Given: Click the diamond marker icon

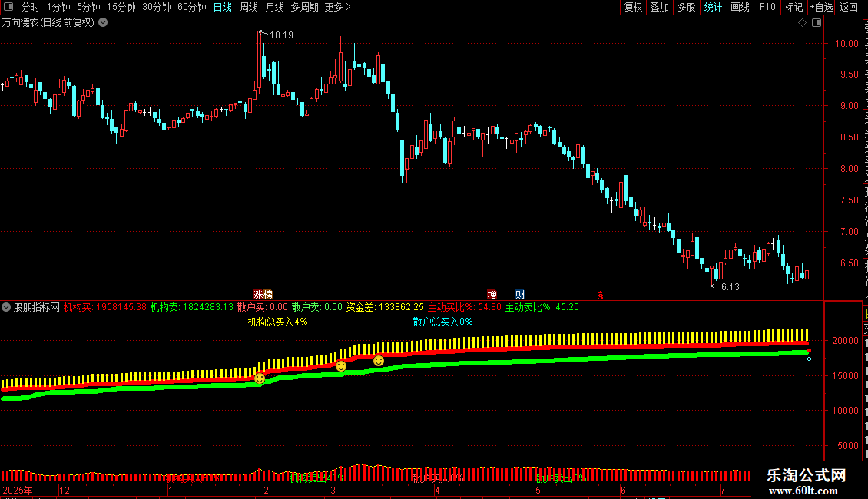Looking at the screenshot, I should coord(802,23).
